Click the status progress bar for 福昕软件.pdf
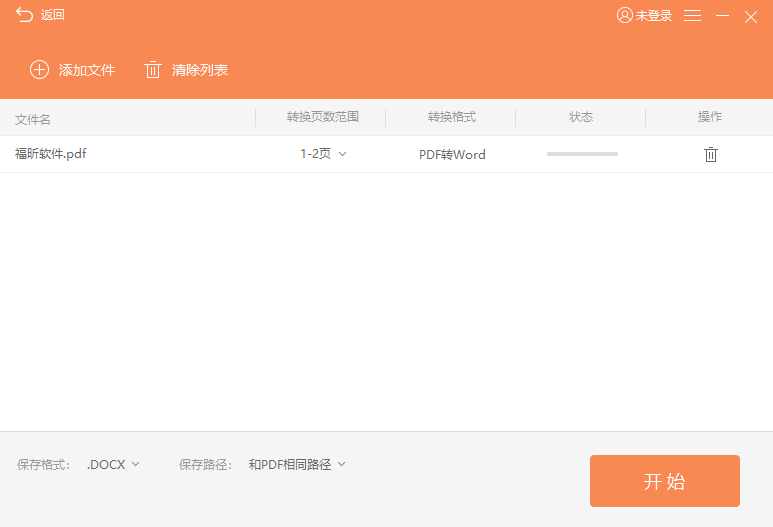This screenshot has width=773, height=527. click(582, 154)
